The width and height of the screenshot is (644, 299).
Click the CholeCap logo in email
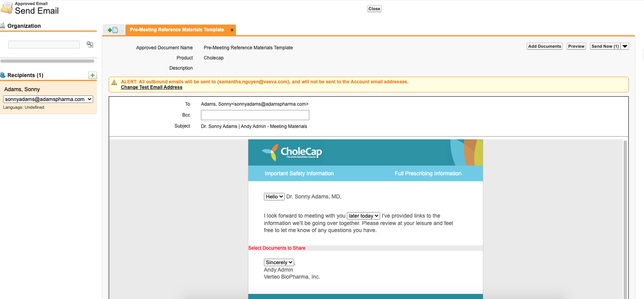pyautogui.click(x=292, y=152)
